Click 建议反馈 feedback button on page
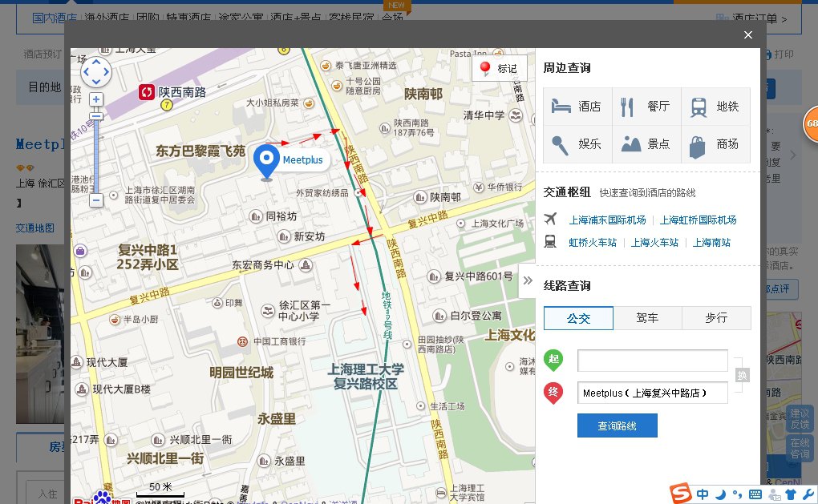Viewport: 818px width, 504px height. pos(800,419)
